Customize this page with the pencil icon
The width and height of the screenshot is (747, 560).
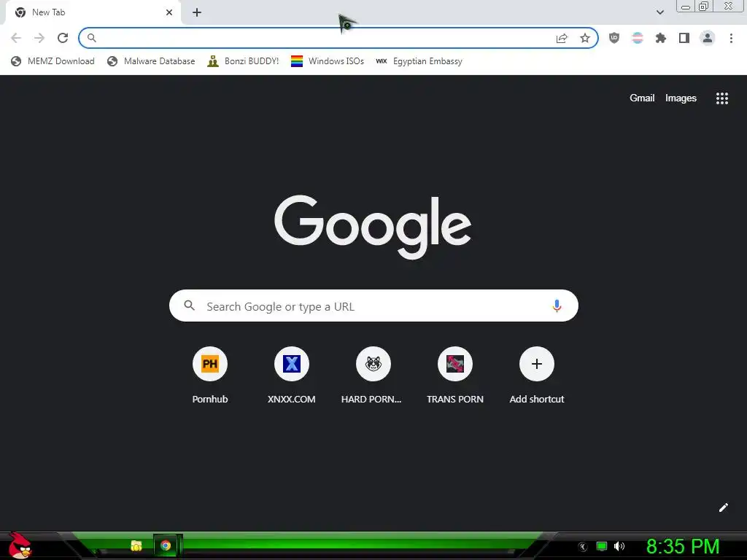tap(723, 507)
